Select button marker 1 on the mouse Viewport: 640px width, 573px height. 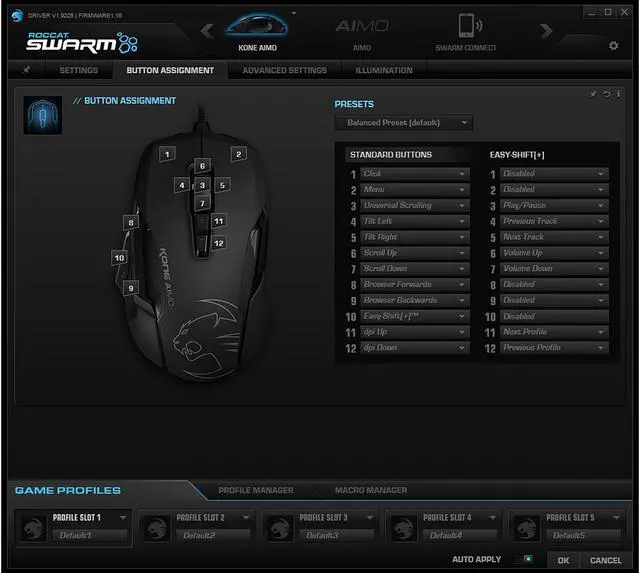click(x=167, y=154)
